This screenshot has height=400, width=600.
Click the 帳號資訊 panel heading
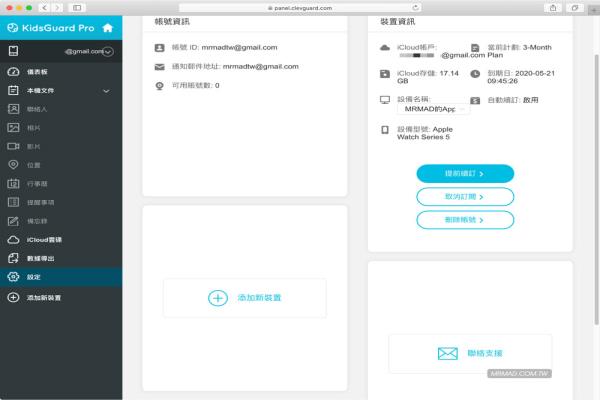pyautogui.click(x=172, y=21)
